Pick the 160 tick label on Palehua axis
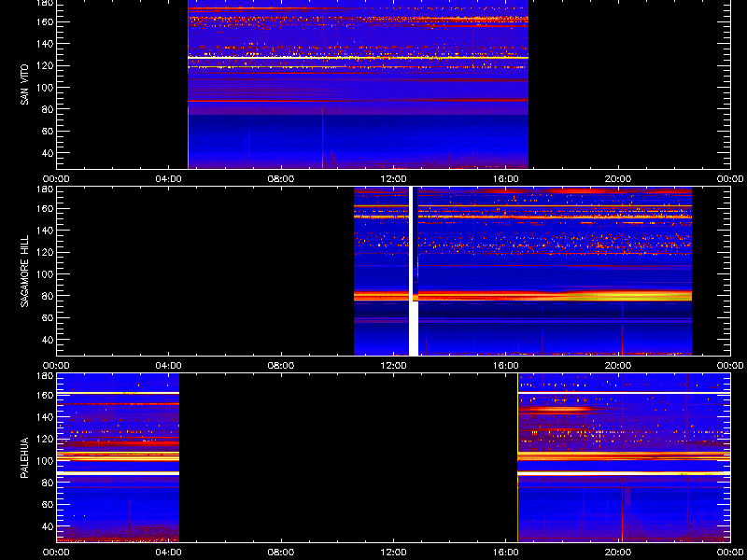This screenshot has width=747, height=560. click(44, 395)
